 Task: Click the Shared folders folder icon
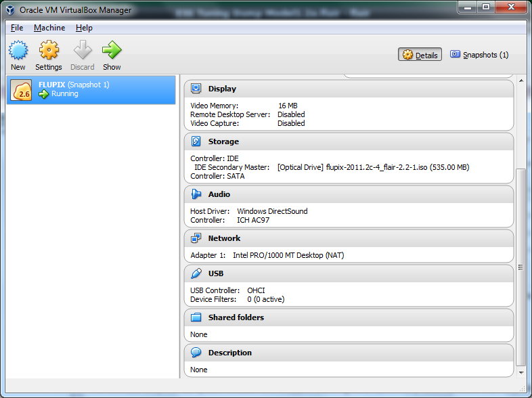pyautogui.click(x=196, y=317)
